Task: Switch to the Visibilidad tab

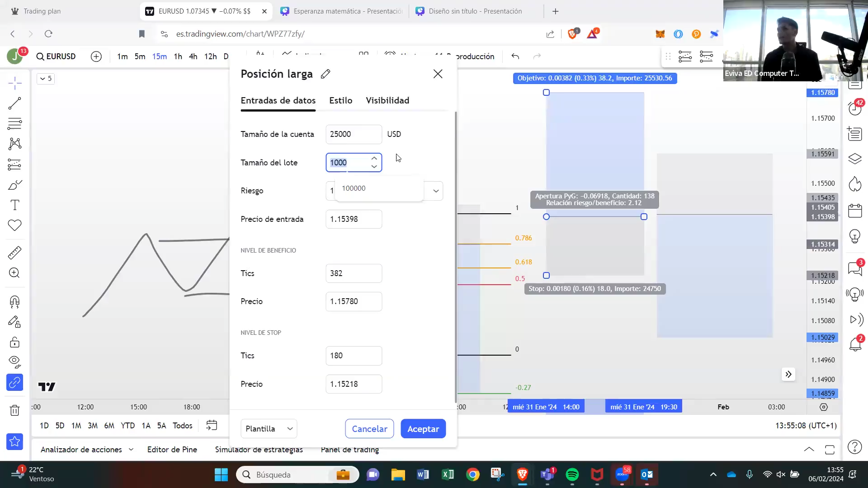Action: tap(387, 100)
